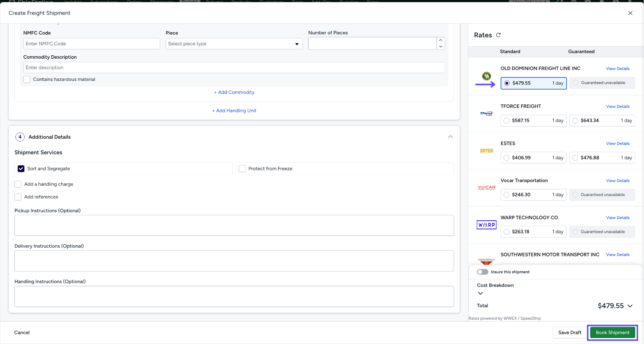Expand the Cost Breakdown chevron
This screenshot has width=644, height=344.
click(480, 293)
